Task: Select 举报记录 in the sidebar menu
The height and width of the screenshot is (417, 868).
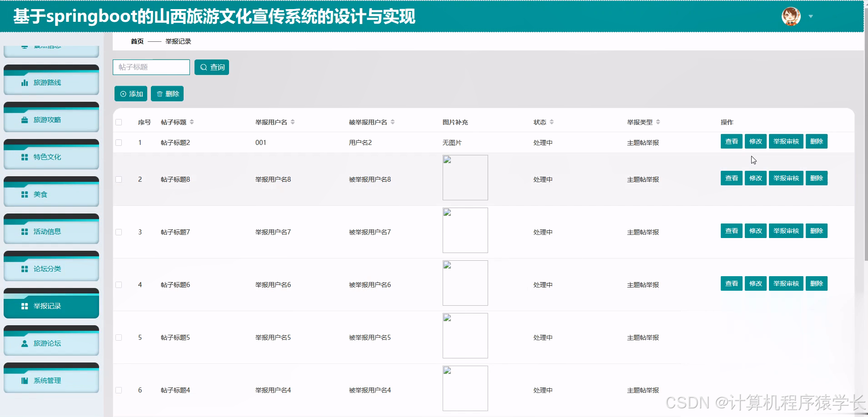Action: (47, 306)
